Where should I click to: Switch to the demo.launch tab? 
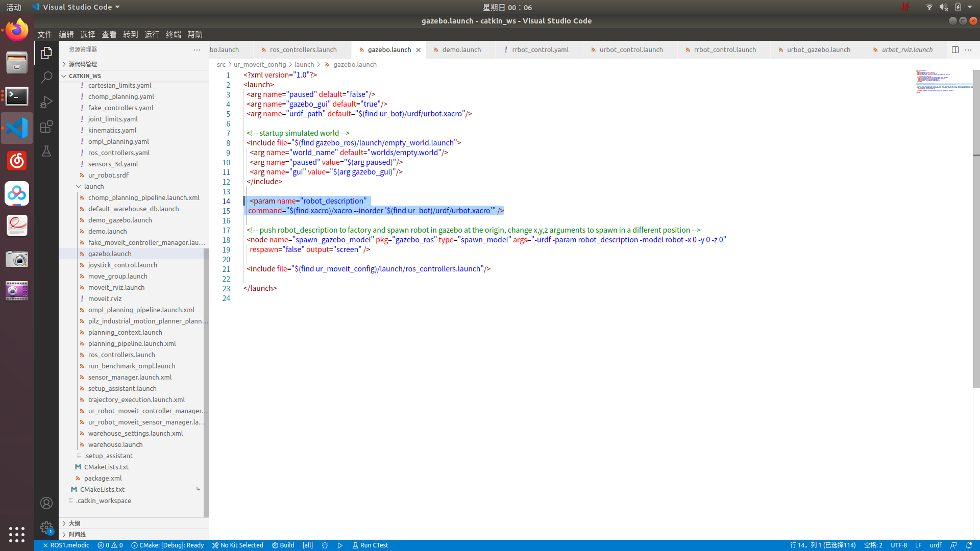(461, 49)
